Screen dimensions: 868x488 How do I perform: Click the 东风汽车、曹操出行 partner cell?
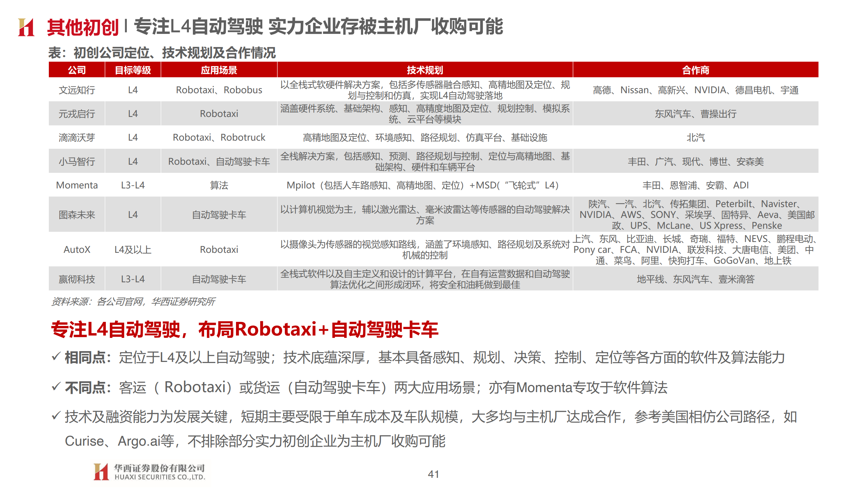coord(695,114)
